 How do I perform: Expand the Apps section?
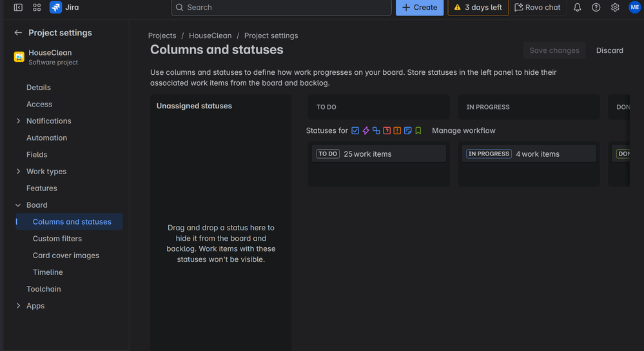(x=18, y=306)
